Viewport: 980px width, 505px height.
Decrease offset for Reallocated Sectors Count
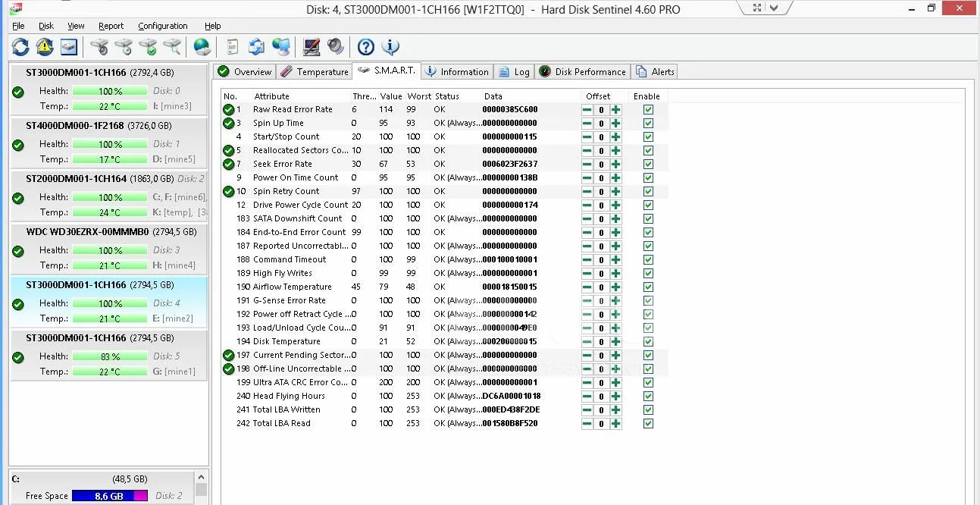(587, 151)
